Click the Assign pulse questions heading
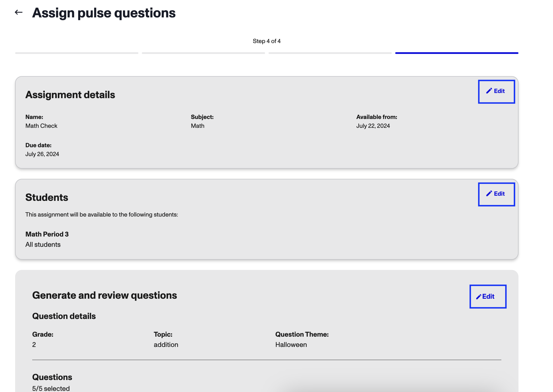 tap(104, 13)
